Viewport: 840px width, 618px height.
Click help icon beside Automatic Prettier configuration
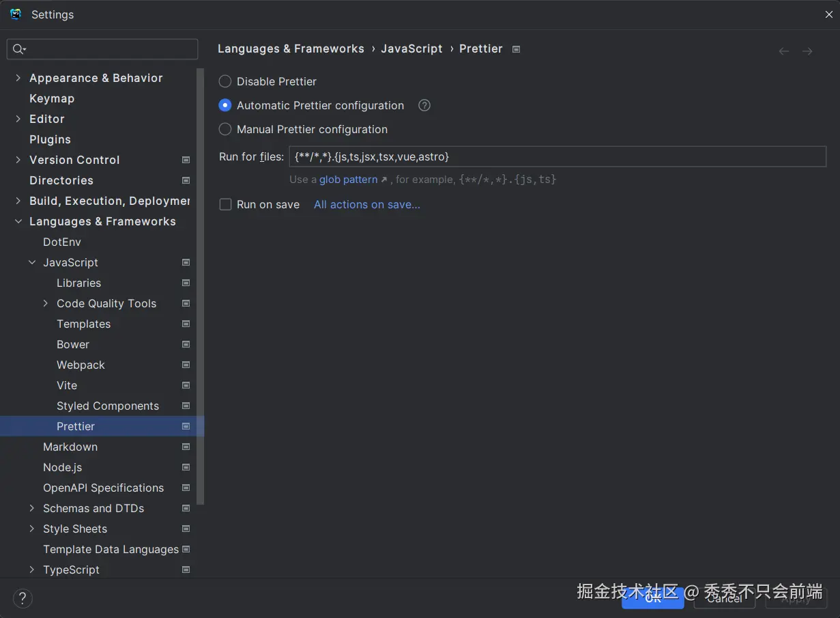pos(424,105)
